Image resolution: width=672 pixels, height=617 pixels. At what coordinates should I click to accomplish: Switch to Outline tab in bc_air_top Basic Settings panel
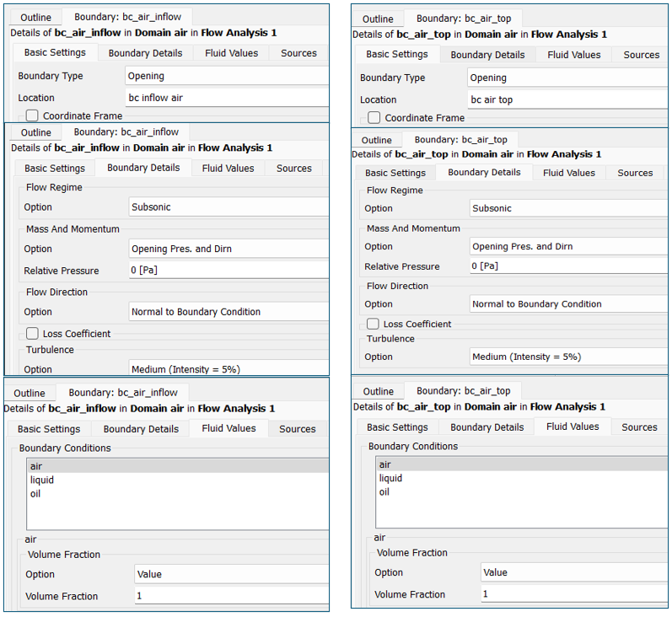click(x=378, y=19)
